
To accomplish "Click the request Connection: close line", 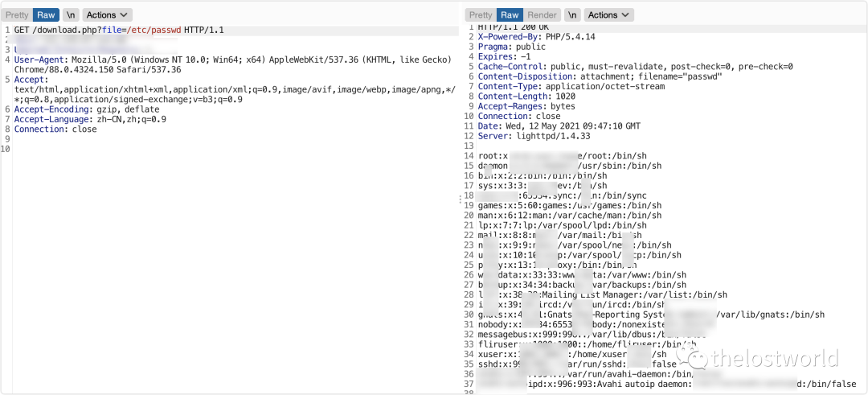I will (x=55, y=129).
